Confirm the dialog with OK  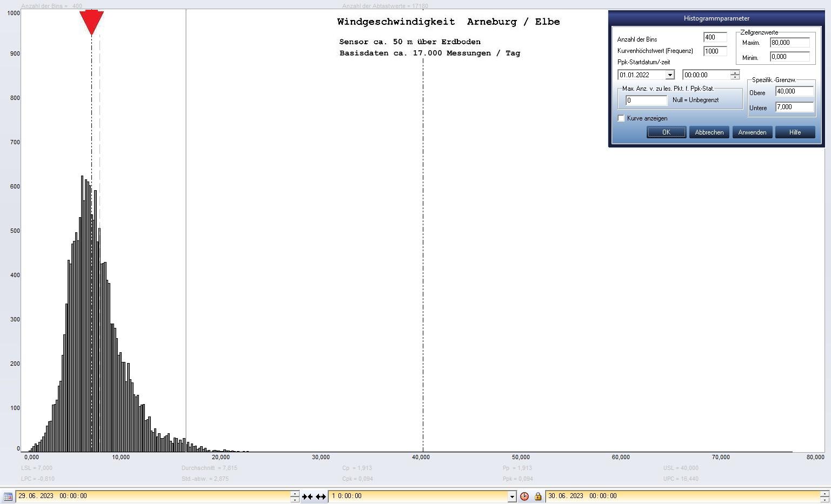tap(666, 132)
